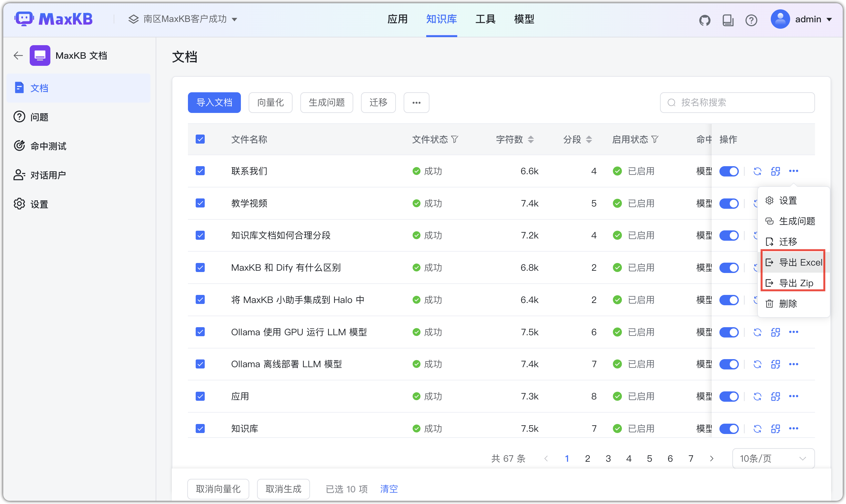
Task: Refresh vectorization for 联系我们 row
Action: (x=757, y=171)
